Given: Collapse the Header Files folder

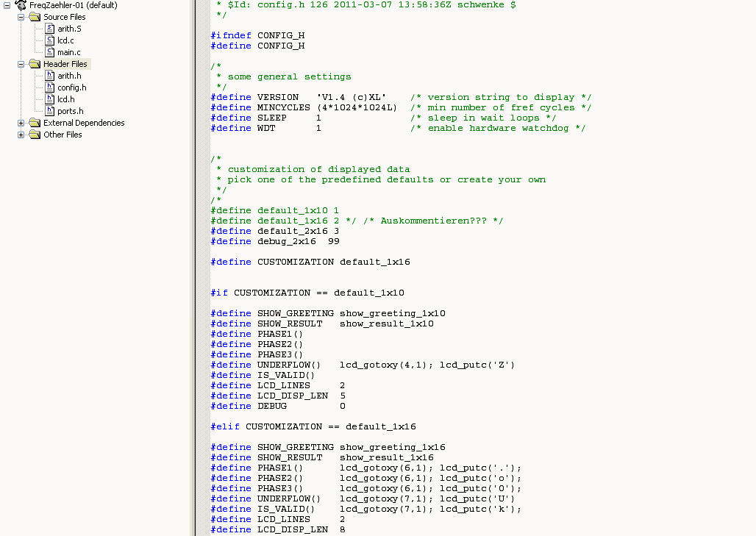Looking at the screenshot, I should click(21, 64).
